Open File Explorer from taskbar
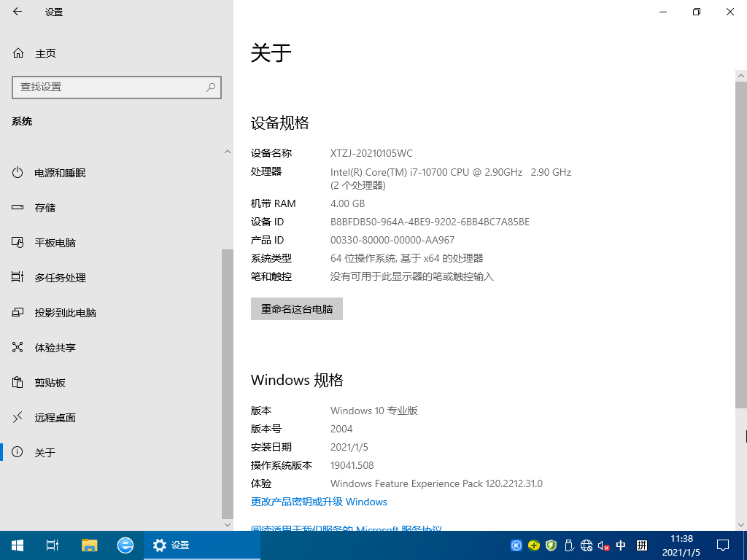The width and height of the screenshot is (747, 560). [x=89, y=545]
